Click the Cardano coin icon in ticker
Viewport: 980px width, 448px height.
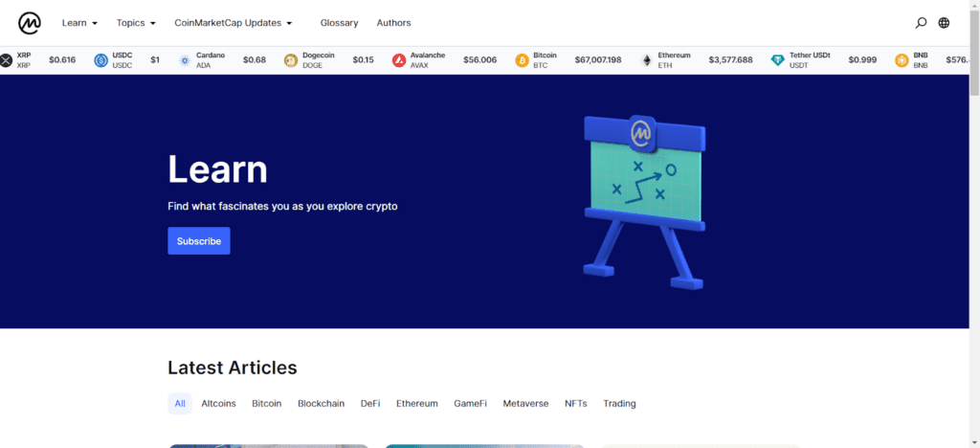coord(185,60)
